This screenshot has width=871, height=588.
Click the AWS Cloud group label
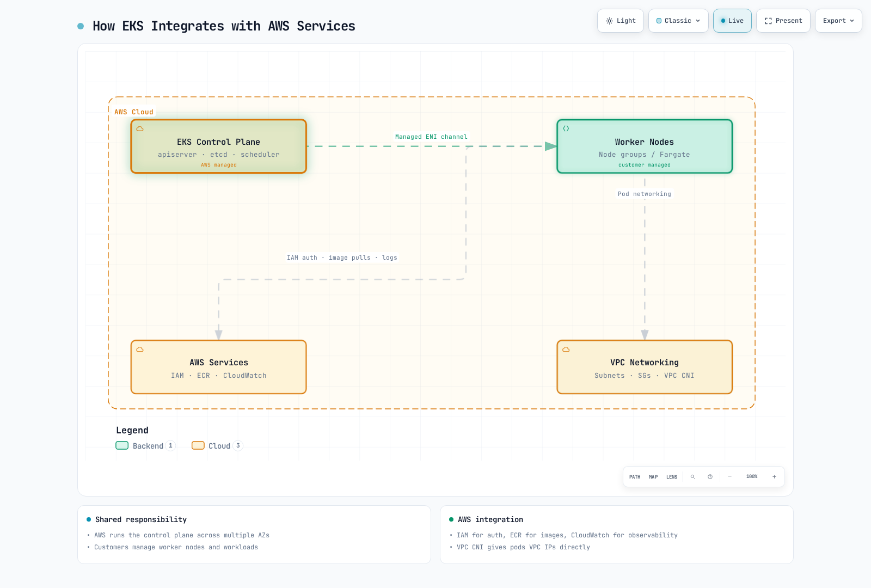point(134,112)
